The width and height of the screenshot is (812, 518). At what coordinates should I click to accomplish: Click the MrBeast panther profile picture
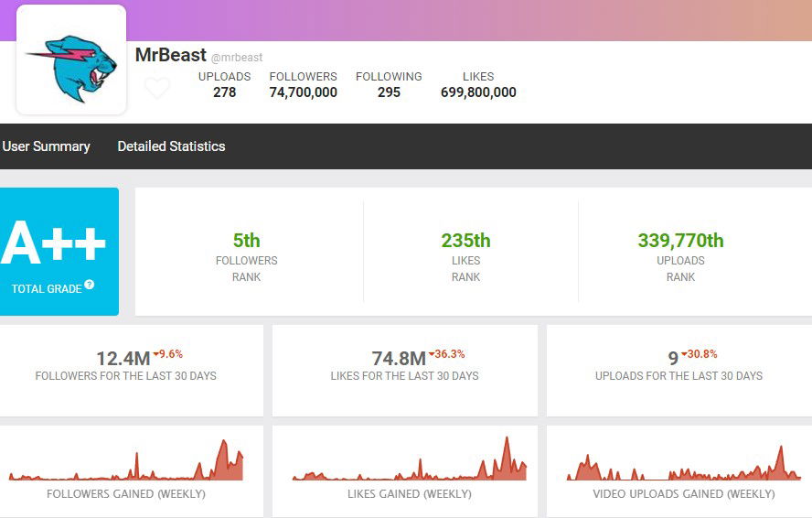point(71,60)
